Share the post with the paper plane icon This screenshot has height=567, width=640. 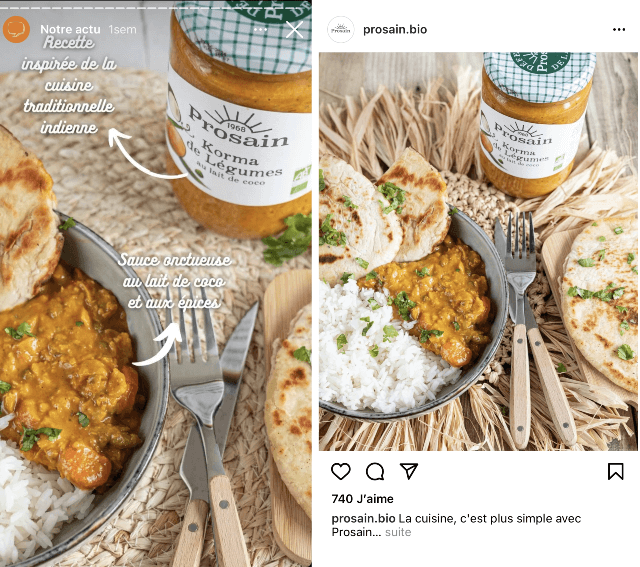409,471
